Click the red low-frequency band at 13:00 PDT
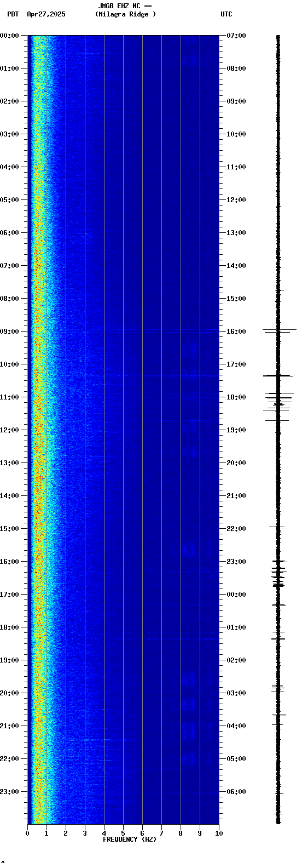This screenshot has width=302, height=868. [x=38, y=463]
